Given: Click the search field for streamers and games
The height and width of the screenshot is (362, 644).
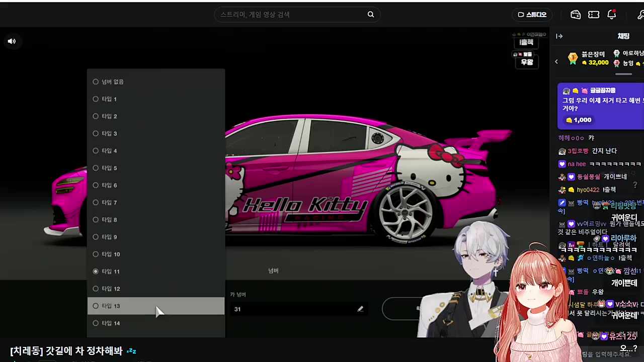Looking at the screenshot, I should click(297, 15).
